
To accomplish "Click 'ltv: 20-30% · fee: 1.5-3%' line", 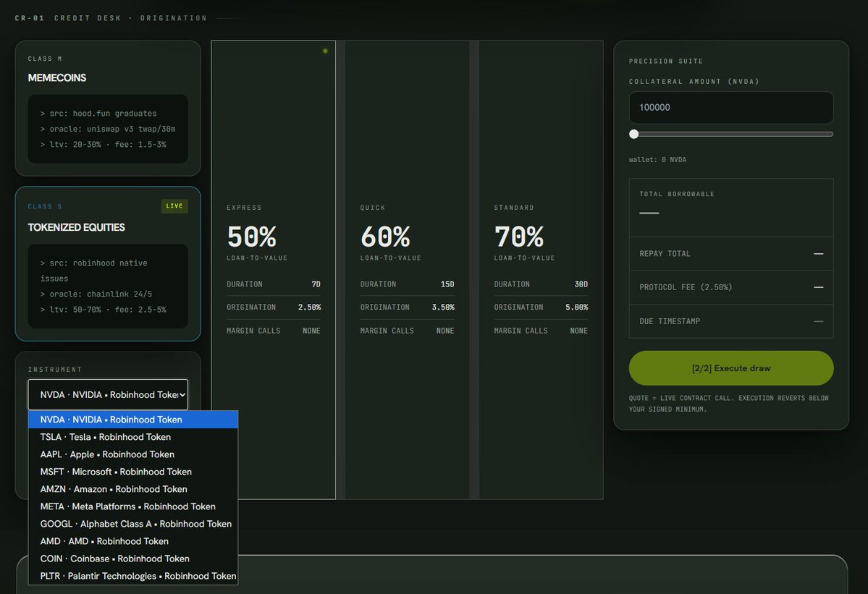I will 103,145.
